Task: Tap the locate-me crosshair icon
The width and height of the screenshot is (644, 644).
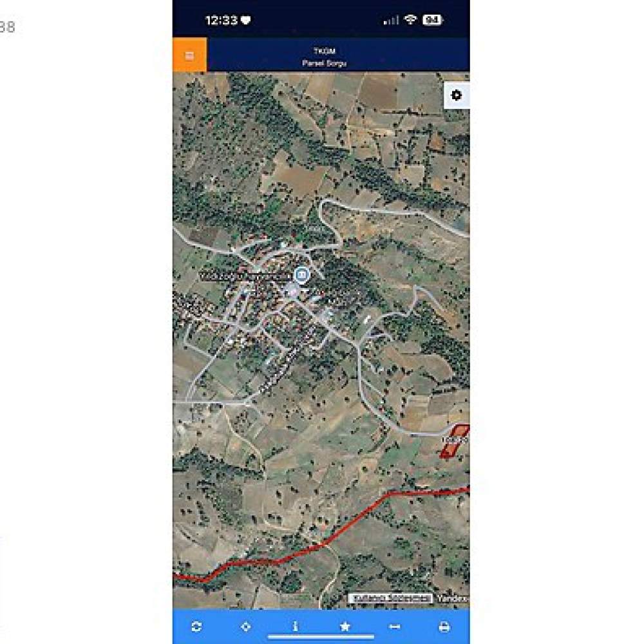Action: pyautogui.click(x=245, y=627)
